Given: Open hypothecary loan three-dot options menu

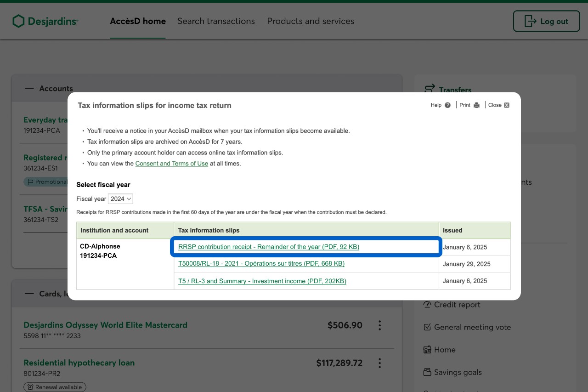Looking at the screenshot, I should point(379,363).
